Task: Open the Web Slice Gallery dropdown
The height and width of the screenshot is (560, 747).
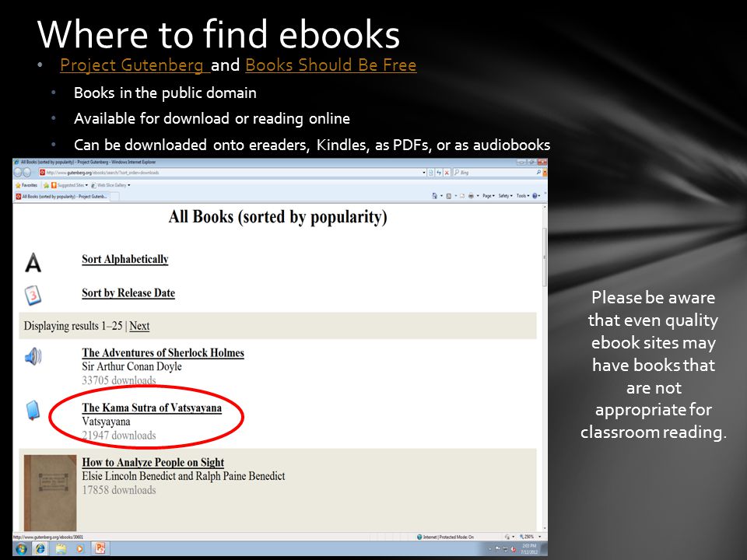Action: coord(110,185)
